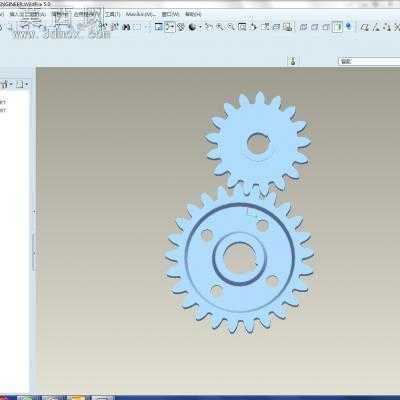Click the Zoom In magnifier icon
Screen dimensions: 400x400
pos(220,27)
